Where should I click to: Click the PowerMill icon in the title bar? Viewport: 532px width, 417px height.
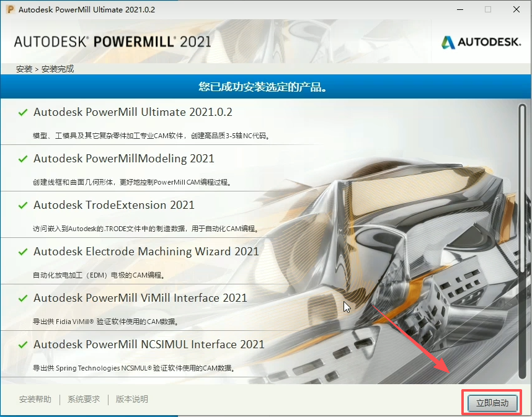click(x=10, y=10)
